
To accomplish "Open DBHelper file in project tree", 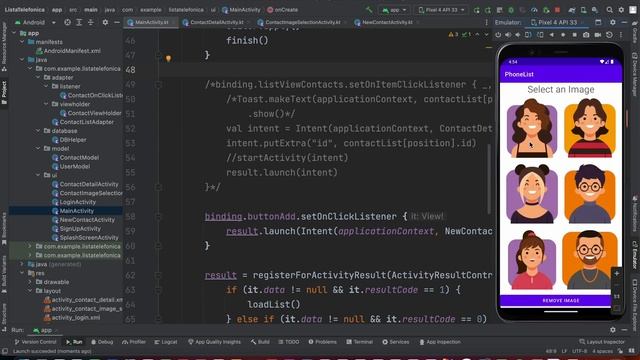I will point(69,140).
